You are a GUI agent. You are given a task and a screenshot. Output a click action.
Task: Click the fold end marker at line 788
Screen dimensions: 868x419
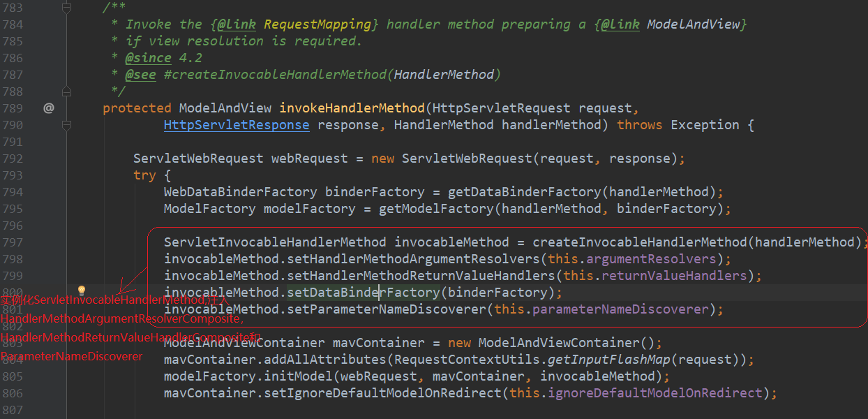tap(66, 91)
